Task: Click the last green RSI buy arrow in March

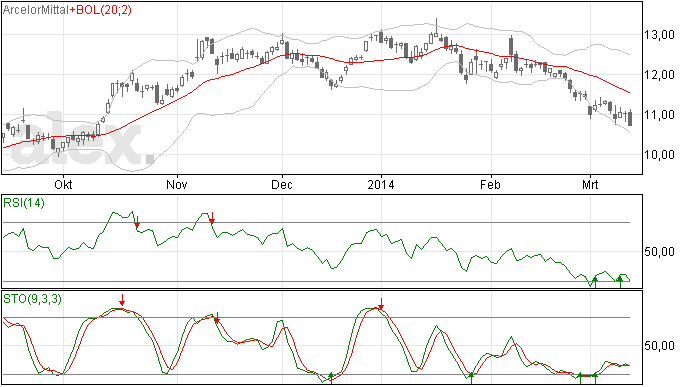Action: (620, 282)
